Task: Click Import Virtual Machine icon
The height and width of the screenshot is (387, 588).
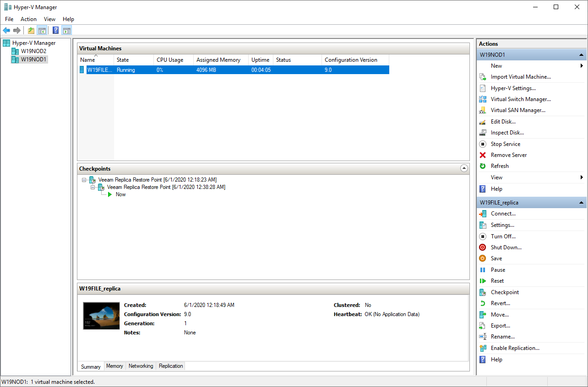Action: click(482, 77)
